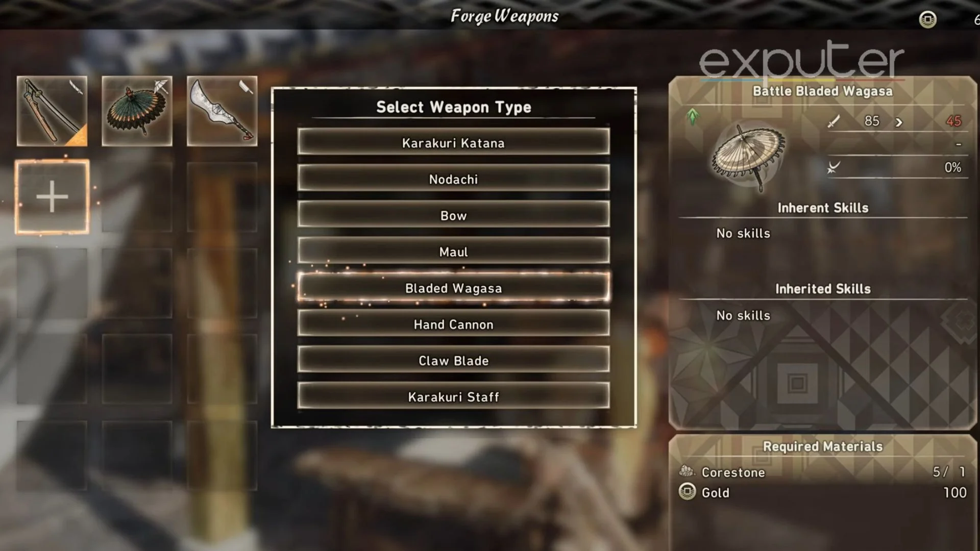Click the Corestone material icon
Viewport: 980px width, 551px height.
pyautogui.click(x=687, y=471)
